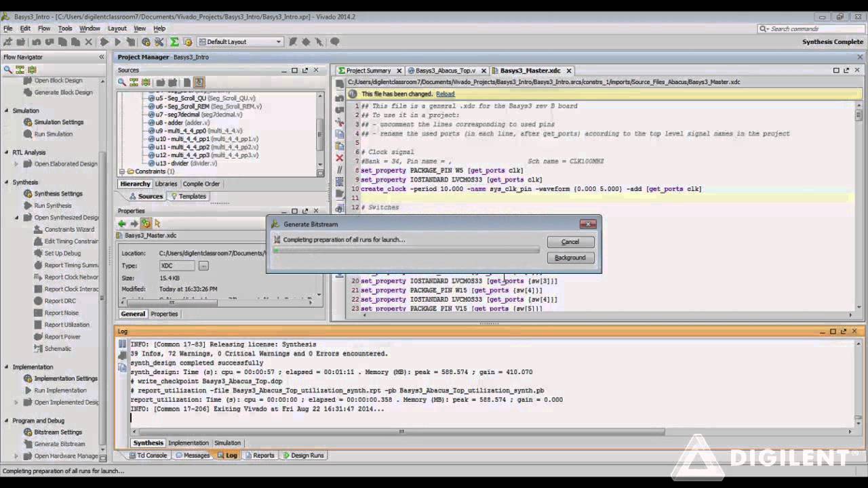
Task: Collapse the Synthesis section arrow
Action: tap(6, 182)
